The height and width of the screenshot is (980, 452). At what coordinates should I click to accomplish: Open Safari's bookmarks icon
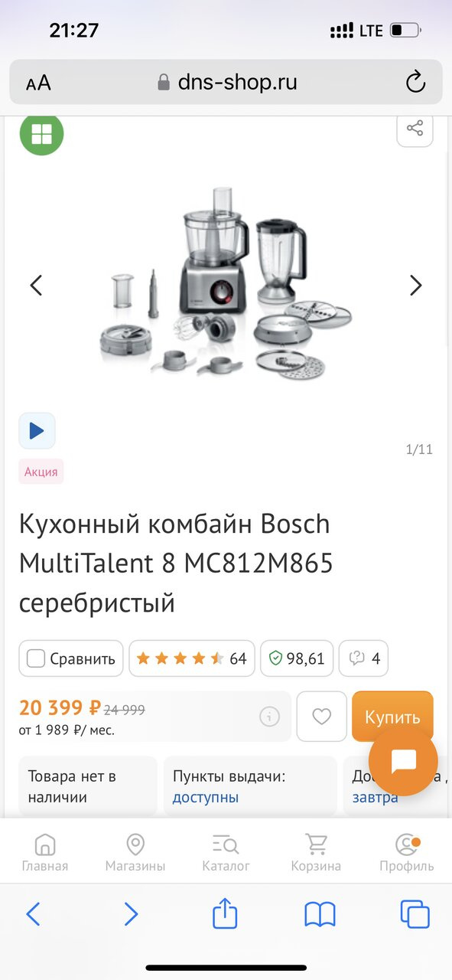[320, 914]
